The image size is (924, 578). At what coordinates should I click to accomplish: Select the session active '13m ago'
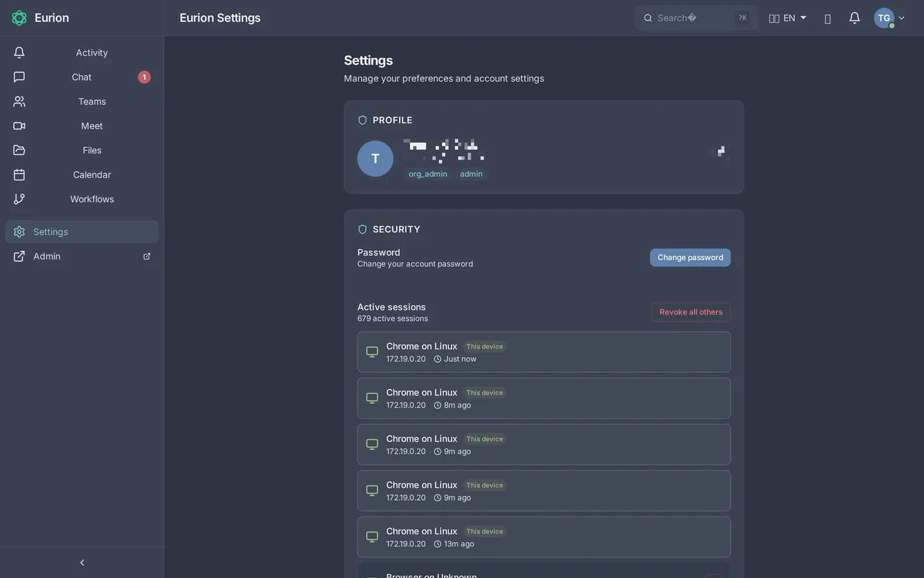pos(544,537)
